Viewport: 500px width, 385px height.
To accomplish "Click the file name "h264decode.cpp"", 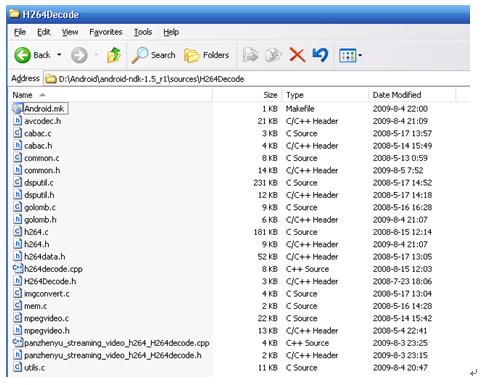I will (x=53, y=269).
